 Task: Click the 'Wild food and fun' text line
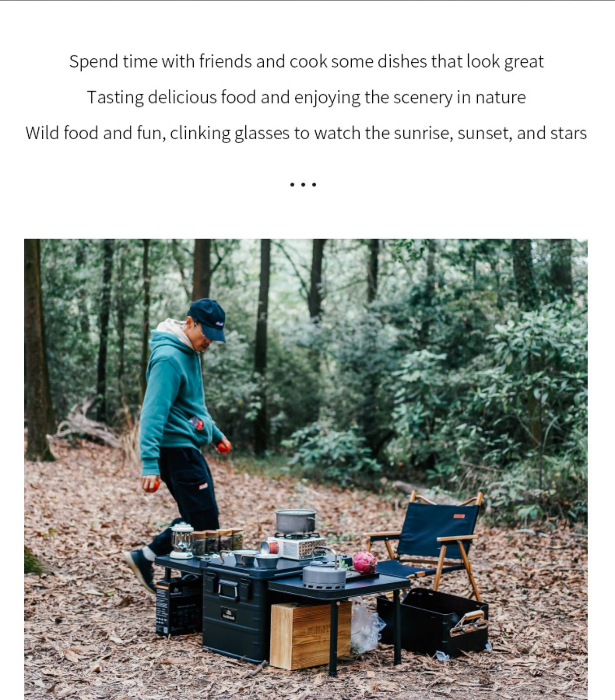[307, 133]
